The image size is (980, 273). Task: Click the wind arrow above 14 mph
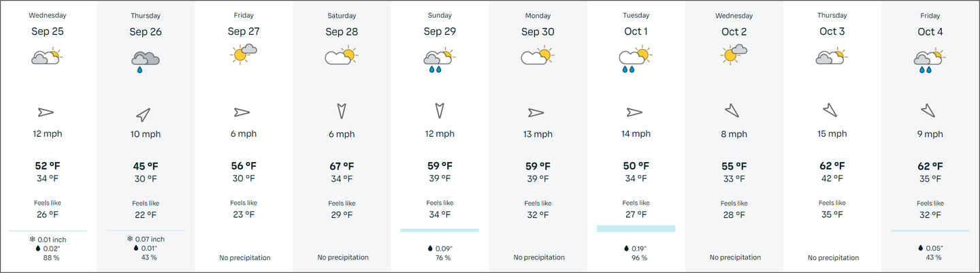click(634, 112)
